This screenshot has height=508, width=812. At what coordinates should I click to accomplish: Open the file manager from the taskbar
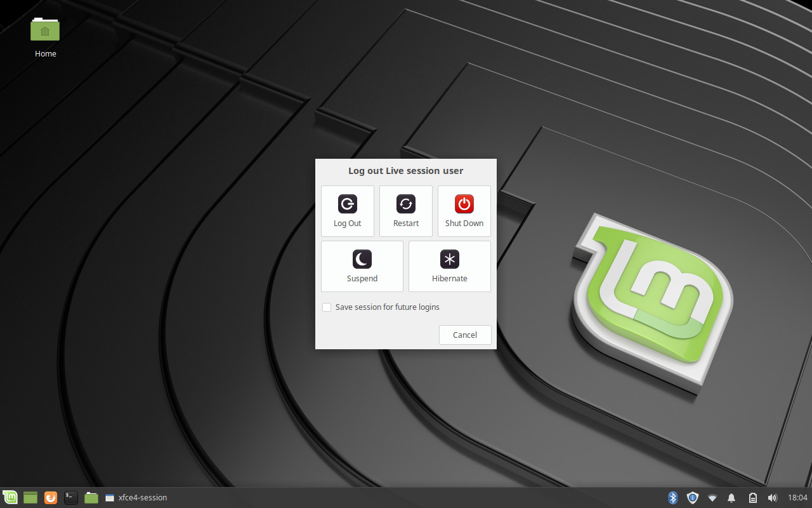point(91,498)
